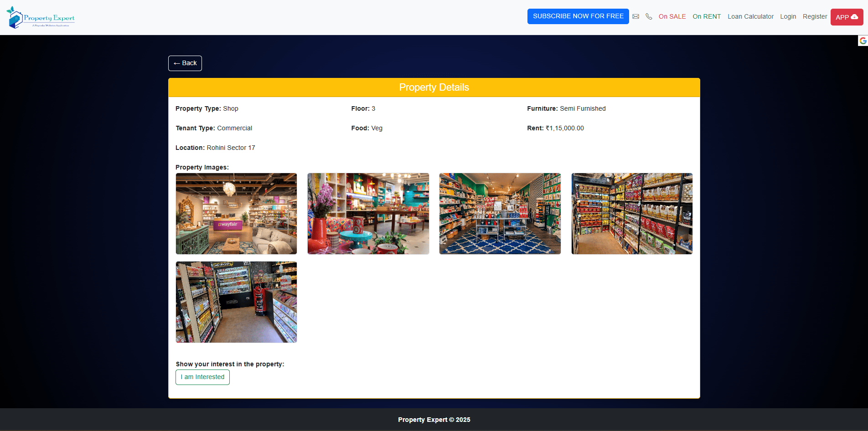The width and height of the screenshot is (868, 431).
Task: Click the I am Interested button
Action: [202, 377]
